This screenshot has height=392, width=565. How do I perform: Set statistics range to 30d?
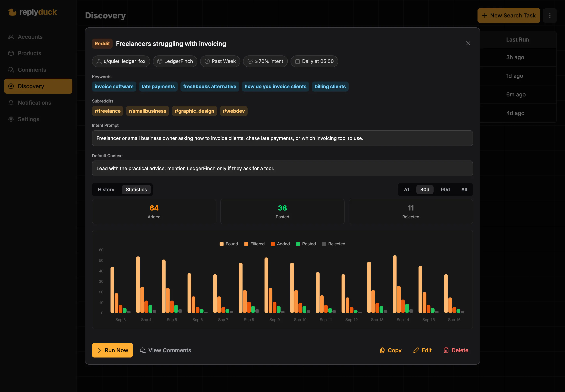(x=425, y=190)
